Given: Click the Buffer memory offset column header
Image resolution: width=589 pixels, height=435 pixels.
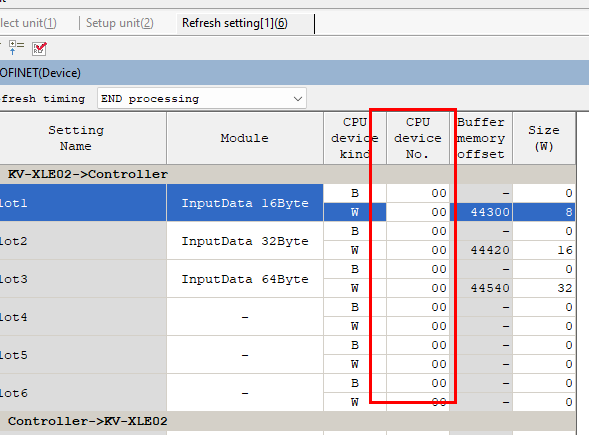Looking at the screenshot, I should click(481, 138).
